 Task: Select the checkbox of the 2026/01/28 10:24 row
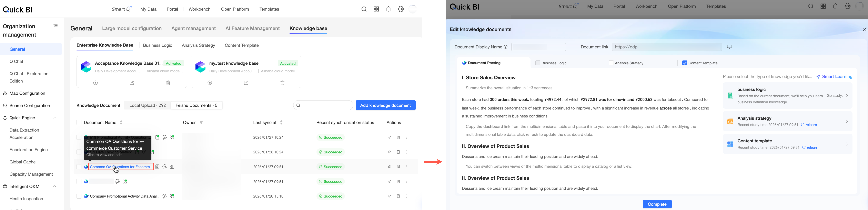click(79, 152)
